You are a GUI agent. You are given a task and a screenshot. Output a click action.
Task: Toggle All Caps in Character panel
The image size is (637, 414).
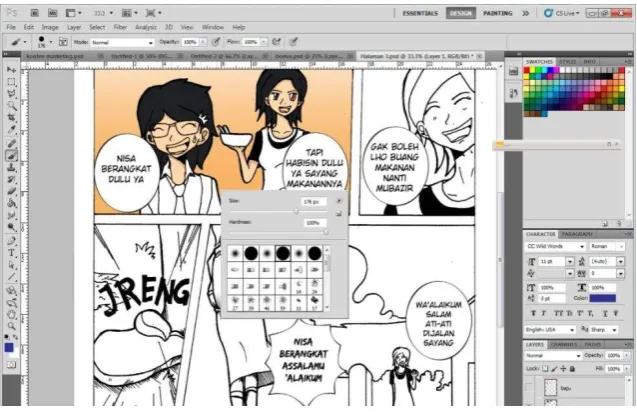pyautogui.click(x=559, y=313)
